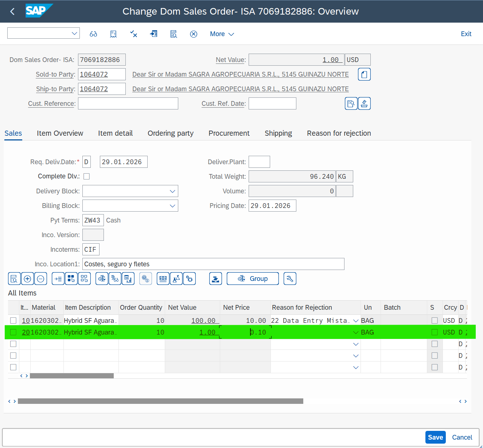Click the banknote pricing icon in item toolbar
Screen dimensions: 483x448
pyautogui.click(x=163, y=279)
